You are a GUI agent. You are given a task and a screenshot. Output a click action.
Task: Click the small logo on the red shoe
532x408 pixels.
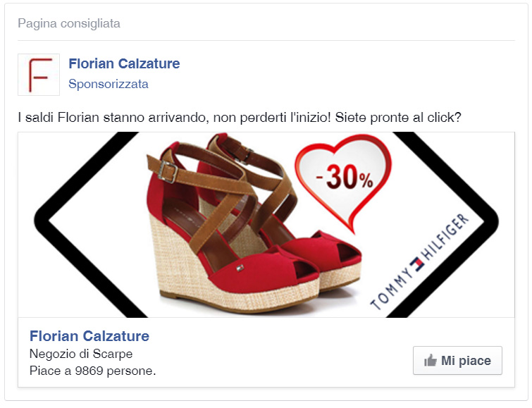[240, 268]
